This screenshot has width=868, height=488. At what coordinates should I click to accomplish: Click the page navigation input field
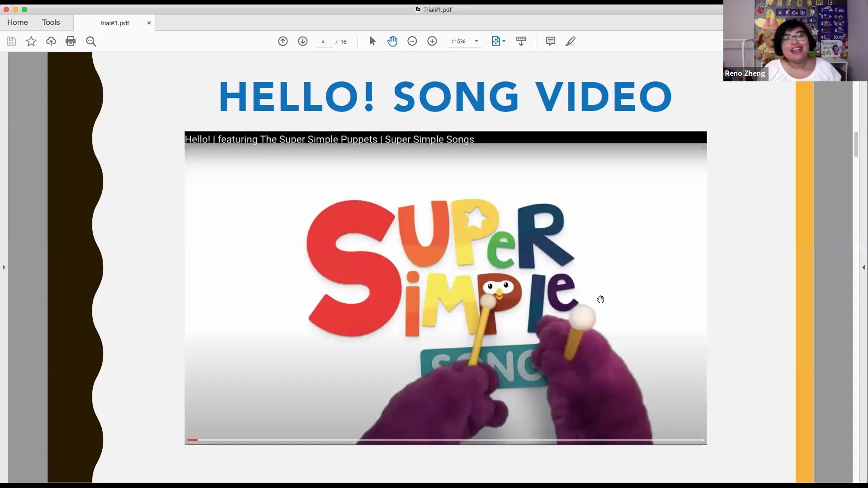323,41
